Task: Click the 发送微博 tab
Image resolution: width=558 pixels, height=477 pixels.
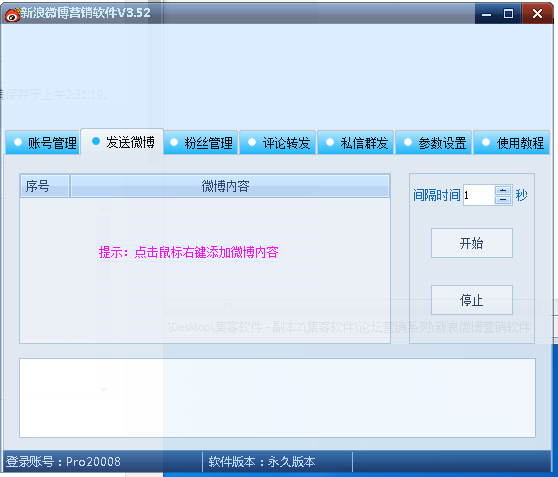Action: click(122, 142)
